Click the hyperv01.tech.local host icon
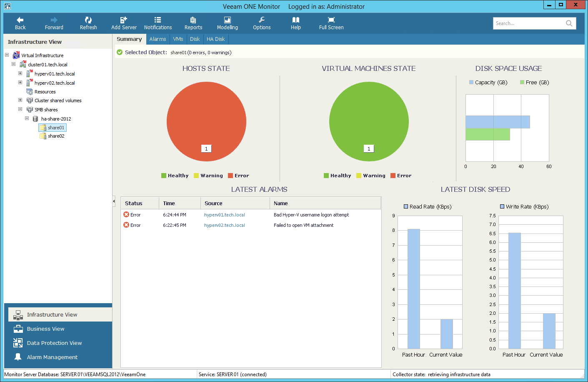 pos(30,73)
